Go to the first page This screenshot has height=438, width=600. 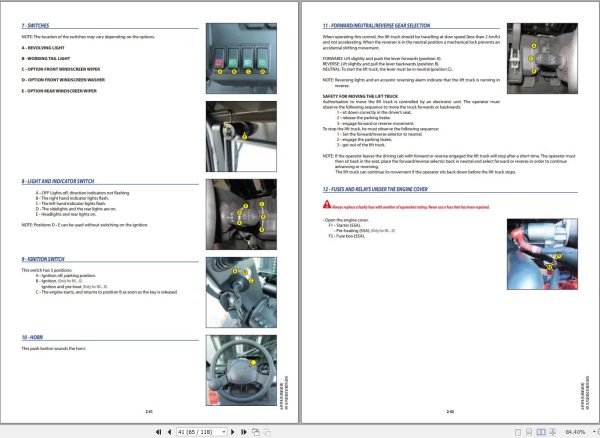tap(158, 431)
